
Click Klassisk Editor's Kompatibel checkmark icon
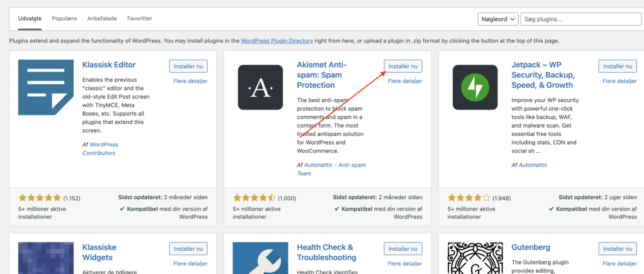pyautogui.click(x=122, y=209)
